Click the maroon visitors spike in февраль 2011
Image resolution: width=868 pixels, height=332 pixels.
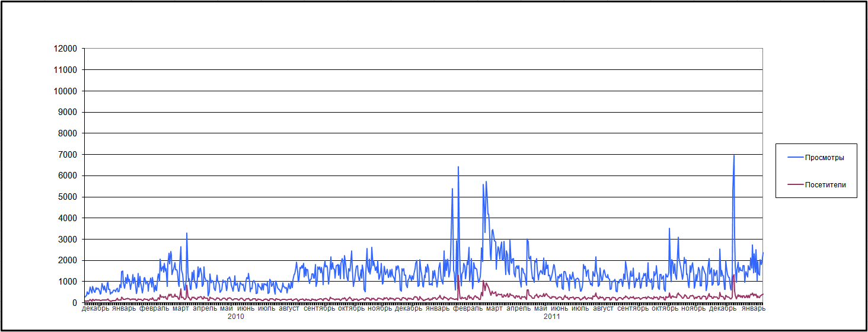458,276
